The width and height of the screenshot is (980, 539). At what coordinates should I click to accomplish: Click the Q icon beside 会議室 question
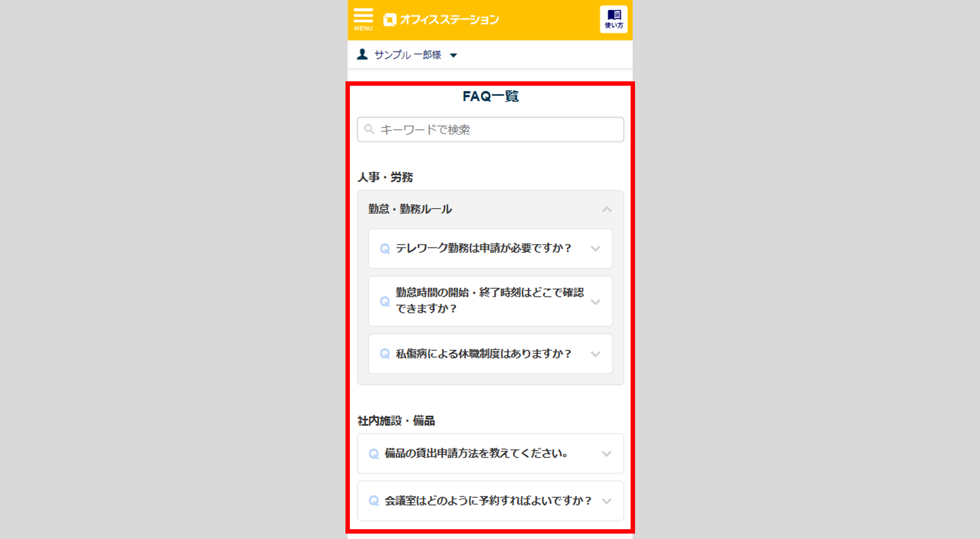pos(374,501)
